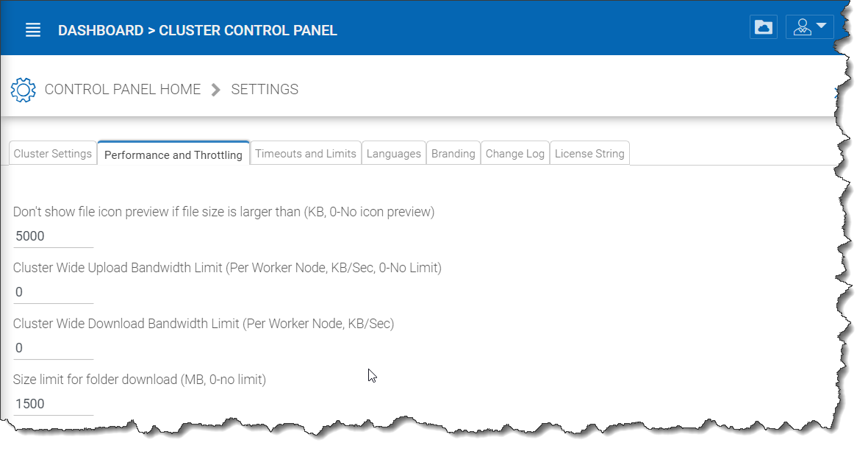This screenshot has width=868, height=451.
Task: Switch to the Languages tab
Action: coord(394,154)
